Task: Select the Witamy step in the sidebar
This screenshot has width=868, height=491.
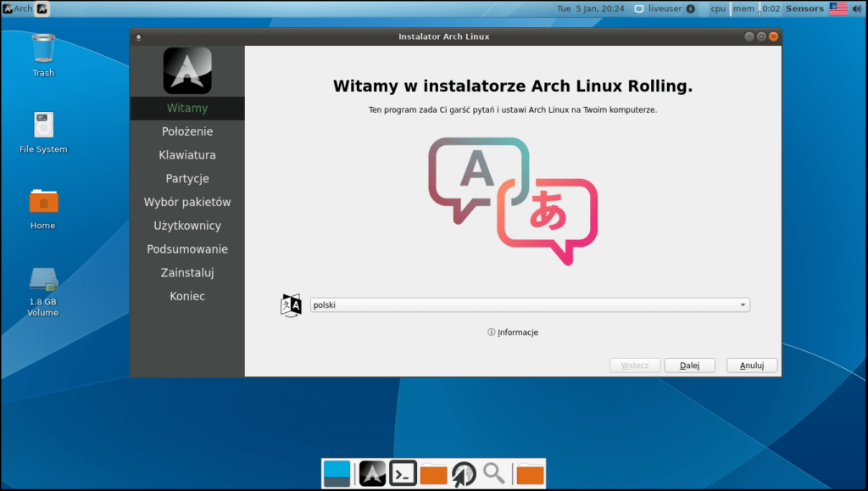Action: coord(187,108)
